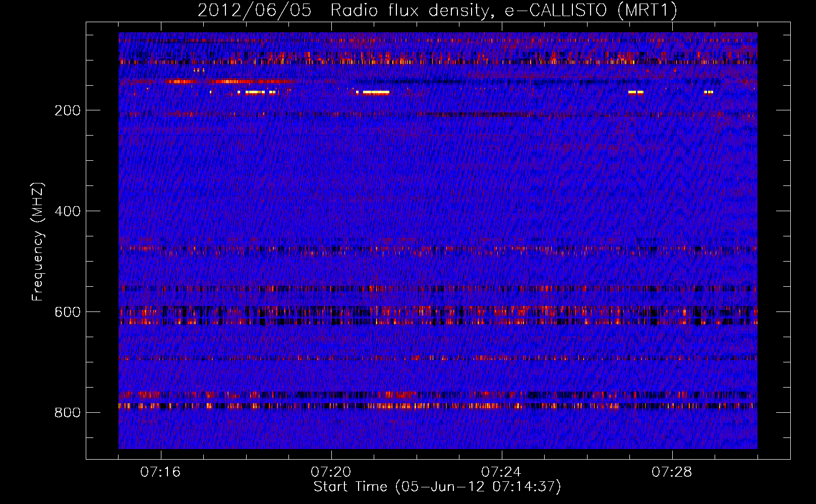Click the 07:20 time tick label
This screenshot has width=816, height=504.
331,472
